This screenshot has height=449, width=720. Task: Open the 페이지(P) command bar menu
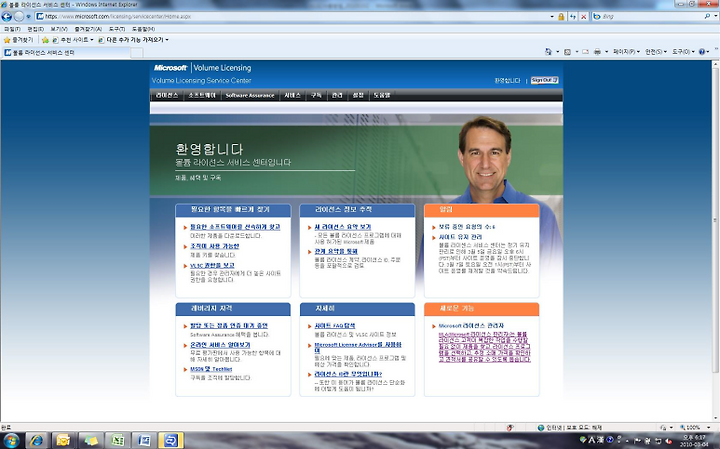point(626,52)
